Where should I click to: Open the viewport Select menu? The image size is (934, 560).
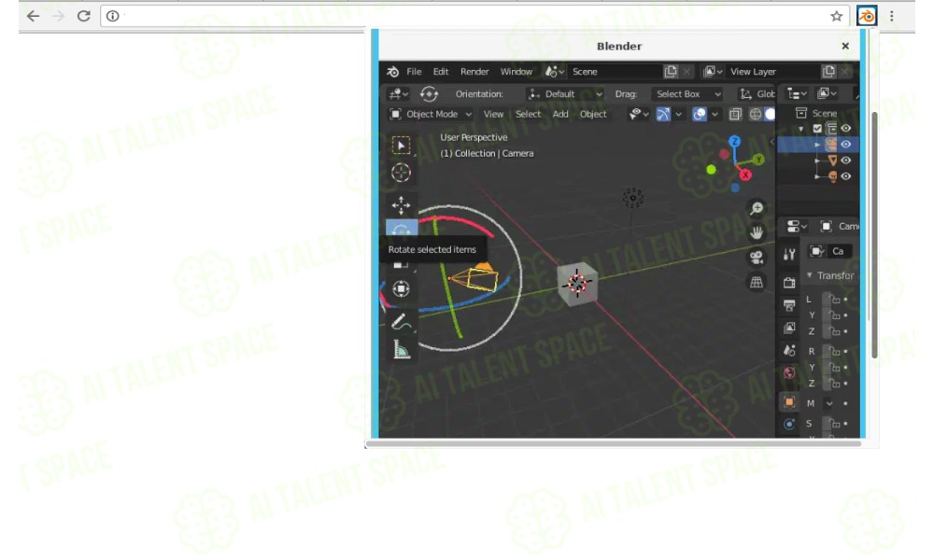tap(529, 114)
